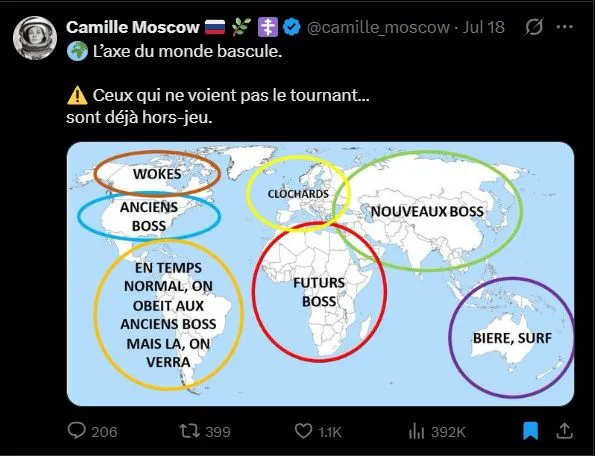Click the 392K views count
Screen dimensions: 595x456
click(448, 432)
